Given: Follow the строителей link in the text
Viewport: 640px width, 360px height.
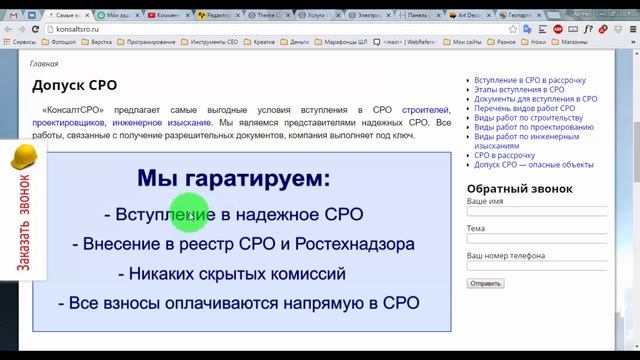Looking at the screenshot, I should click(425, 110).
